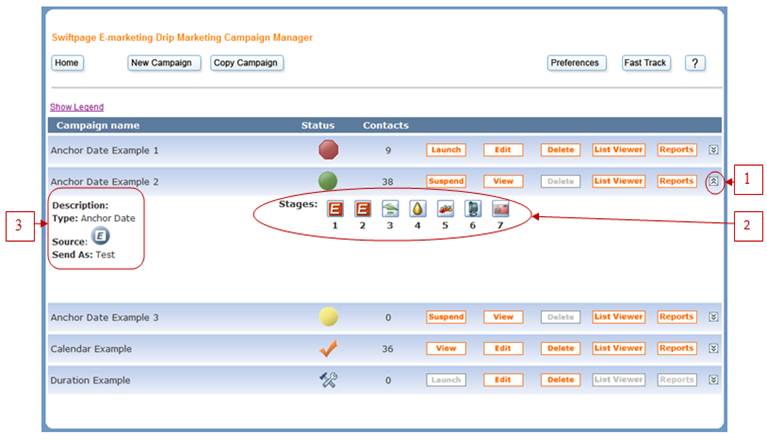
Task: Select Anchor Date Example 1 name
Action: (105, 151)
